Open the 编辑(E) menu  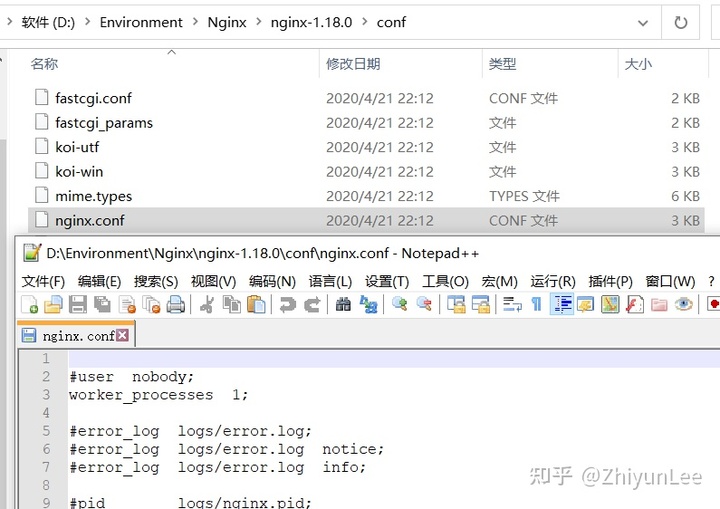(x=99, y=281)
